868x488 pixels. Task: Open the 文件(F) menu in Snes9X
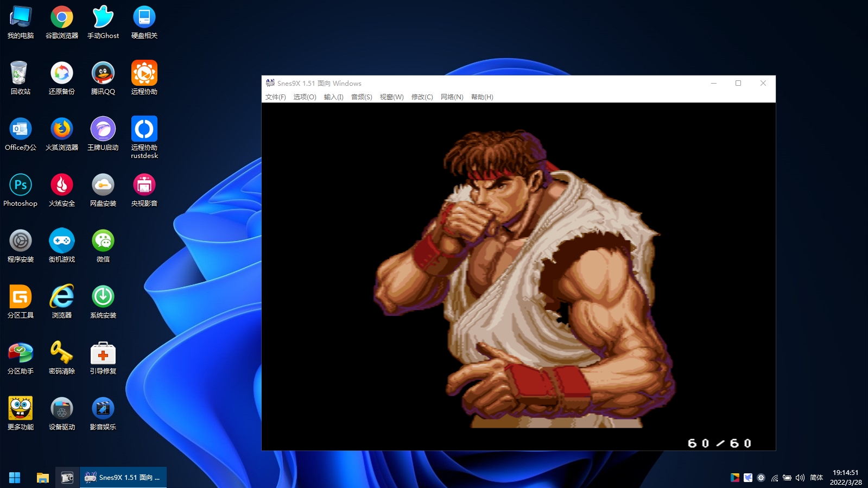point(275,97)
